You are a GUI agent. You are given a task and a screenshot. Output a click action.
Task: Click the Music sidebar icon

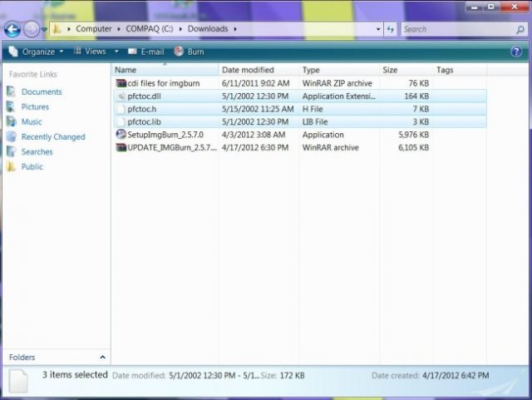11,121
